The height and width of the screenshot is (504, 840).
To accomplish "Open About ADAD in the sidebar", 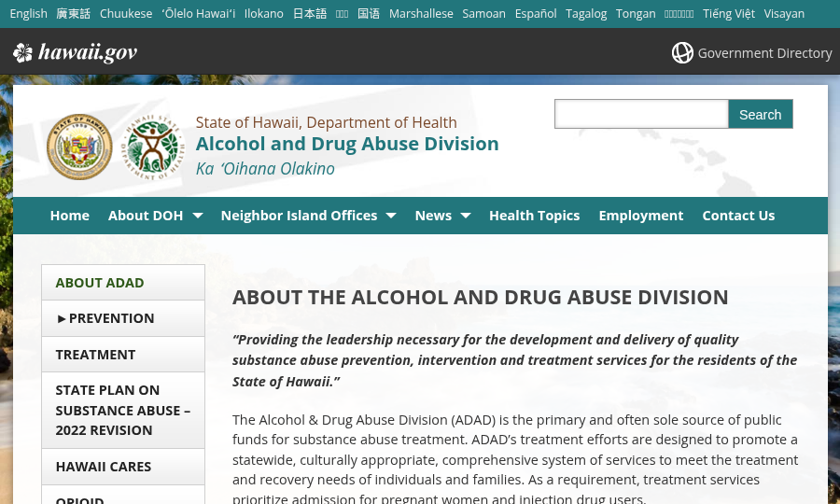I will point(123,282).
